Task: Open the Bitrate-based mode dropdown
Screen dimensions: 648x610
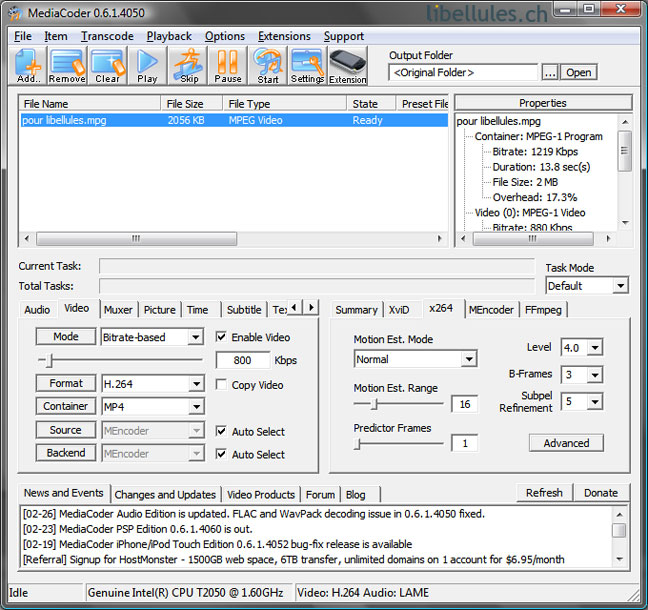Action: pos(195,337)
